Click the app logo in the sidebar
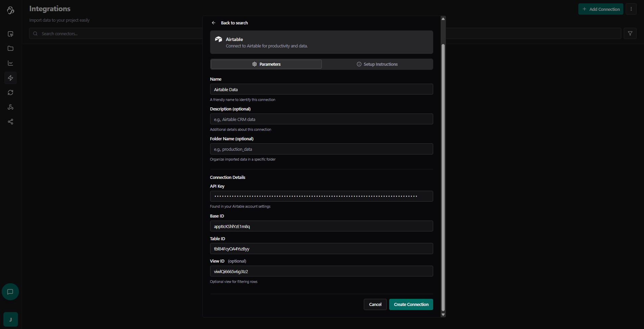 [x=10, y=11]
